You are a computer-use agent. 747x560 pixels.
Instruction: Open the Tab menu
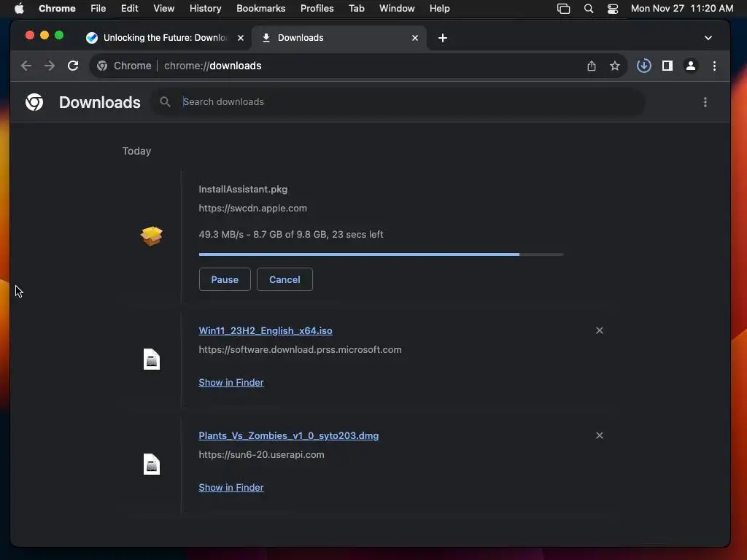(356, 9)
